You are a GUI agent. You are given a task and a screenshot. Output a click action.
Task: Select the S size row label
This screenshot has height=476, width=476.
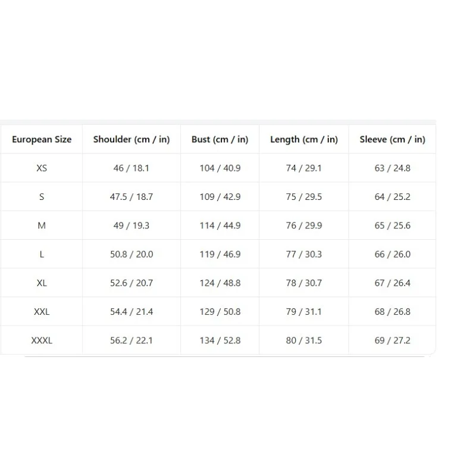pyautogui.click(x=42, y=197)
